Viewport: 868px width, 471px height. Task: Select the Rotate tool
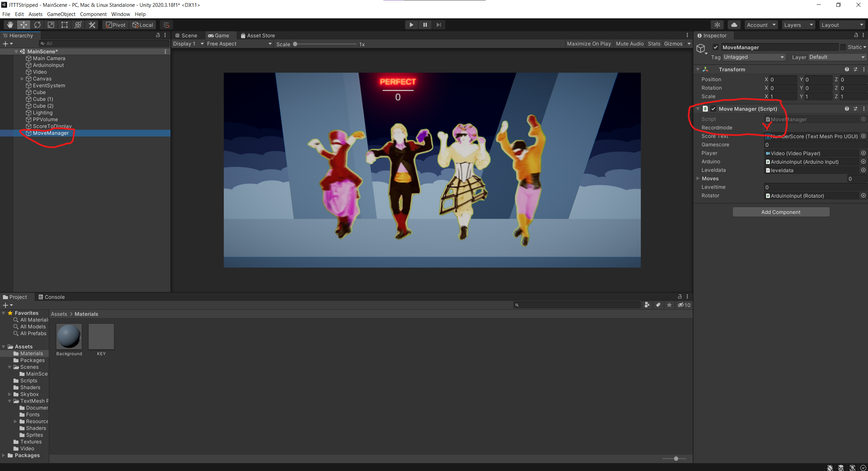pos(37,25)
